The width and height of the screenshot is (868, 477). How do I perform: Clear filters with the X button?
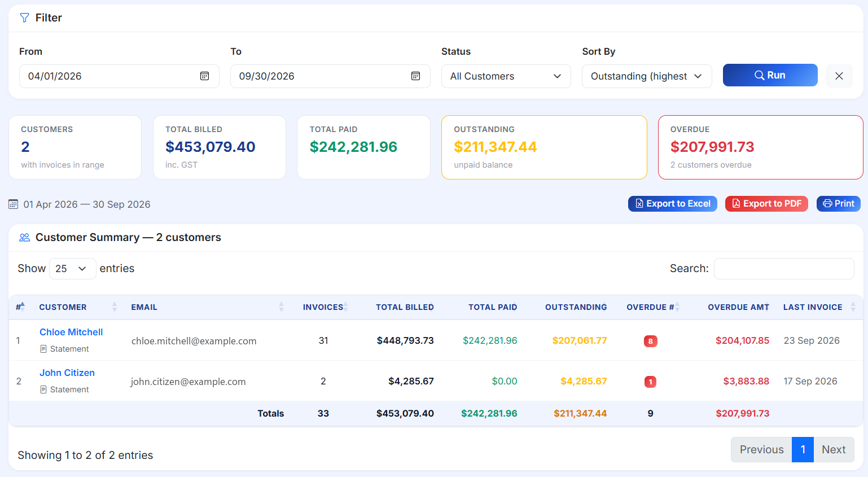[839, 76]
